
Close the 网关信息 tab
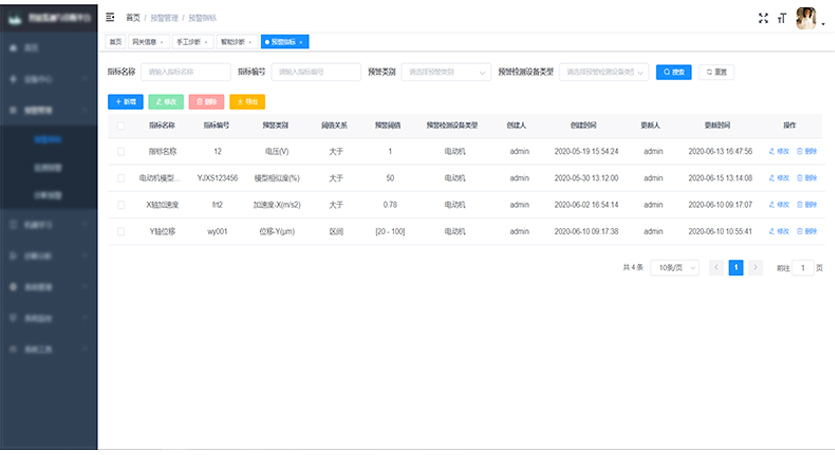point(162,42)
